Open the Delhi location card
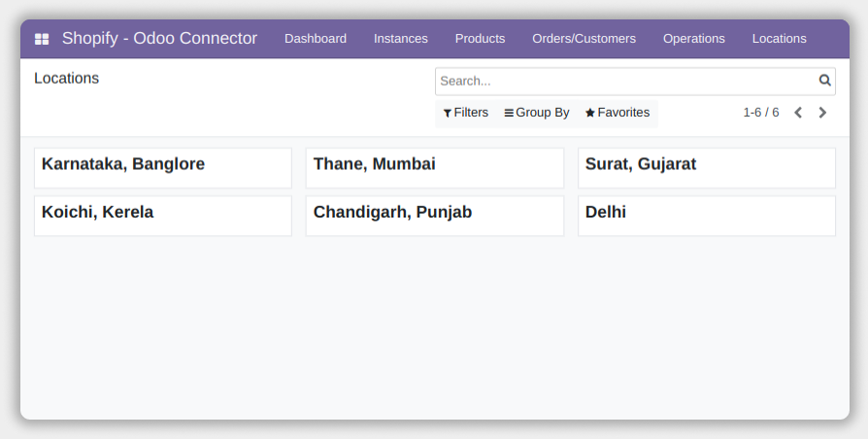Image resolution: width=868 pixels, height=439 pixels. click(707, 216)
